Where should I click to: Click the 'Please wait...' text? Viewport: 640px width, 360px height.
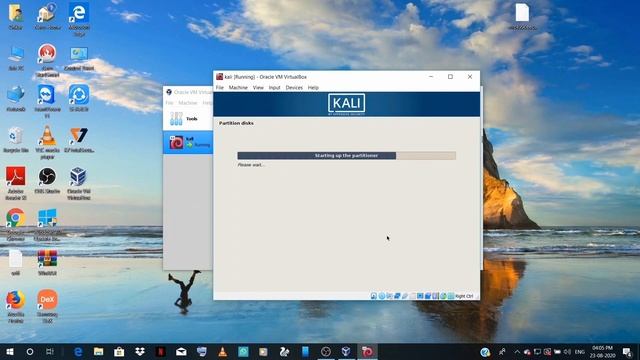coord(251,165)
